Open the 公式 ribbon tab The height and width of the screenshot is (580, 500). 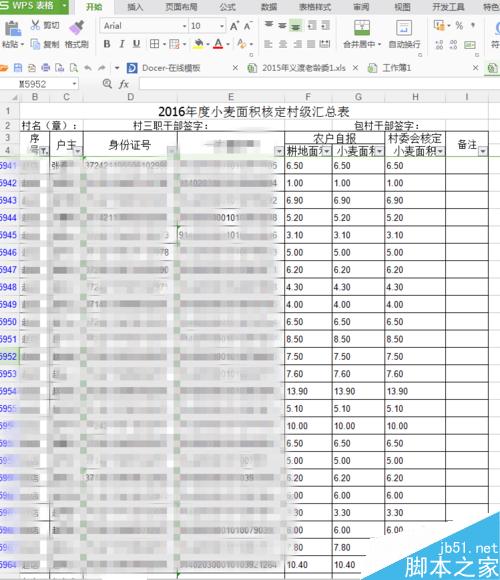click(227, 7)
